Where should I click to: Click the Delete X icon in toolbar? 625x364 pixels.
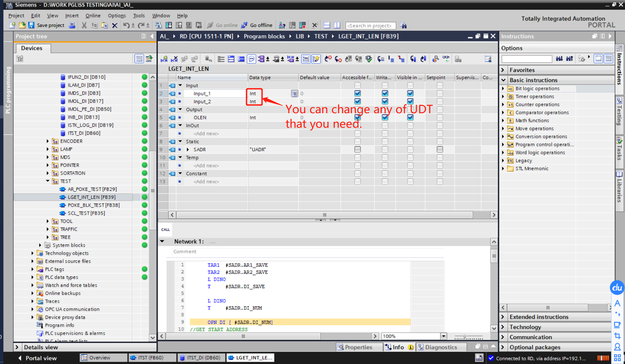pyautogui.click(x=115, y=25)
